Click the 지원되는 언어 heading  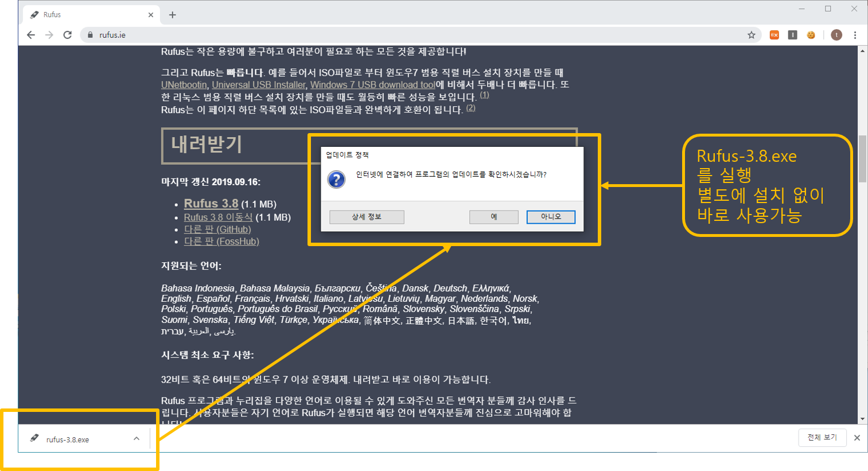(x=191, y=266)
